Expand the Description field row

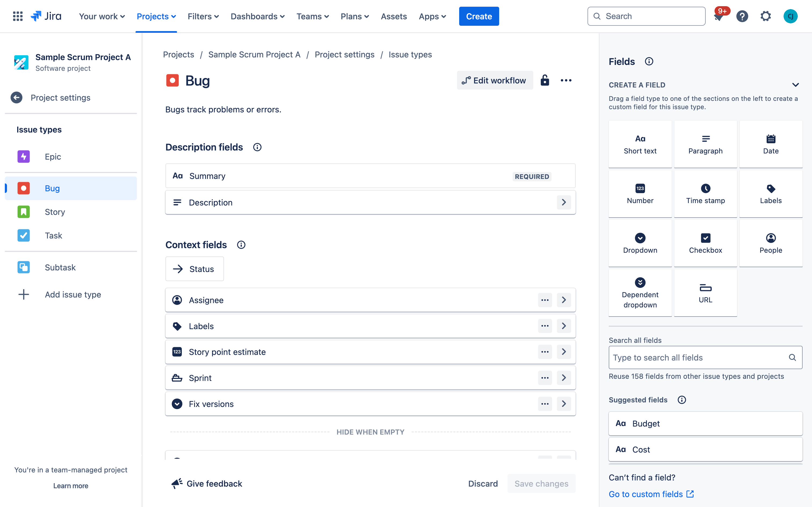(564, 202)
